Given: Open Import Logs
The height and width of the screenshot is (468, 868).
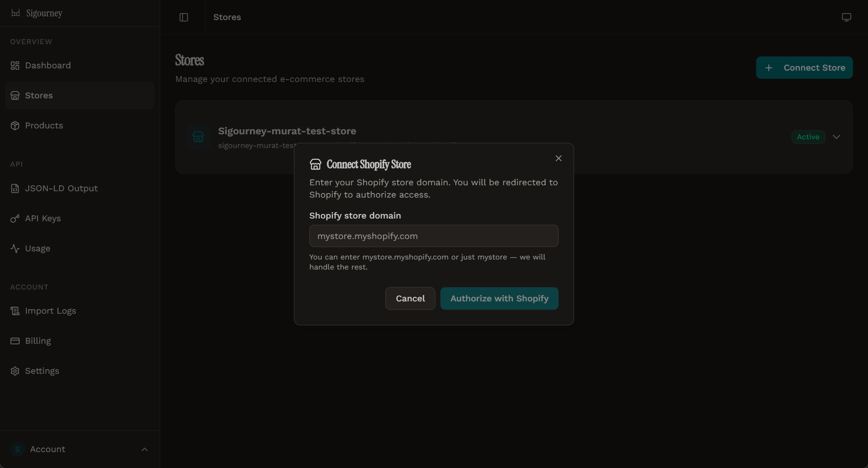Looking at the screenshot, I should pyautogui.click(x=80, y=311).
